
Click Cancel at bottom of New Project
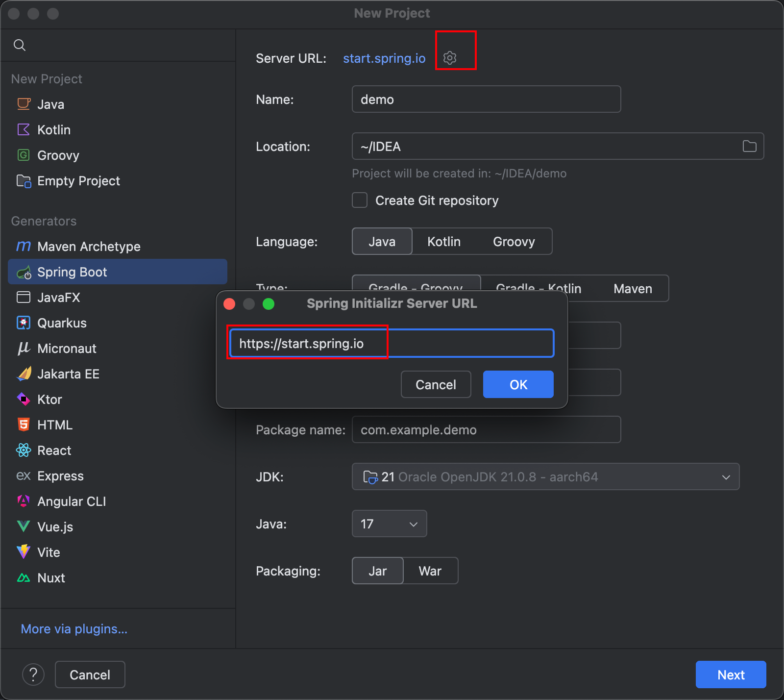90,675
